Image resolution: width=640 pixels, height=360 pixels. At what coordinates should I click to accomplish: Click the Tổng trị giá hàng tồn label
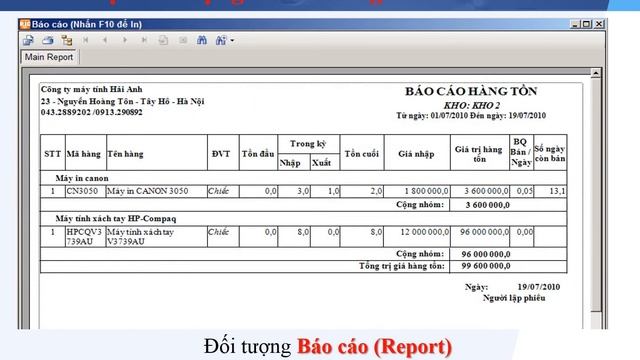(x=402, y=266)
